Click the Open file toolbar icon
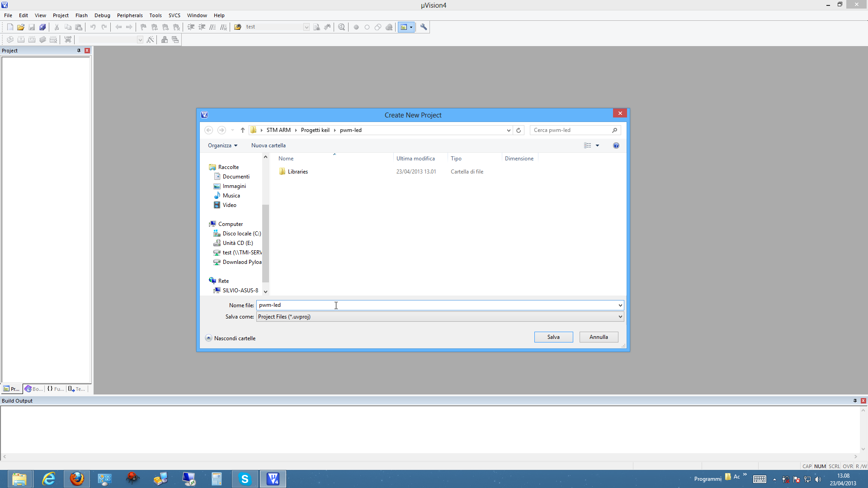Image resolution: width=868 pixels, height=488 pixels. (x=21, y=27)
